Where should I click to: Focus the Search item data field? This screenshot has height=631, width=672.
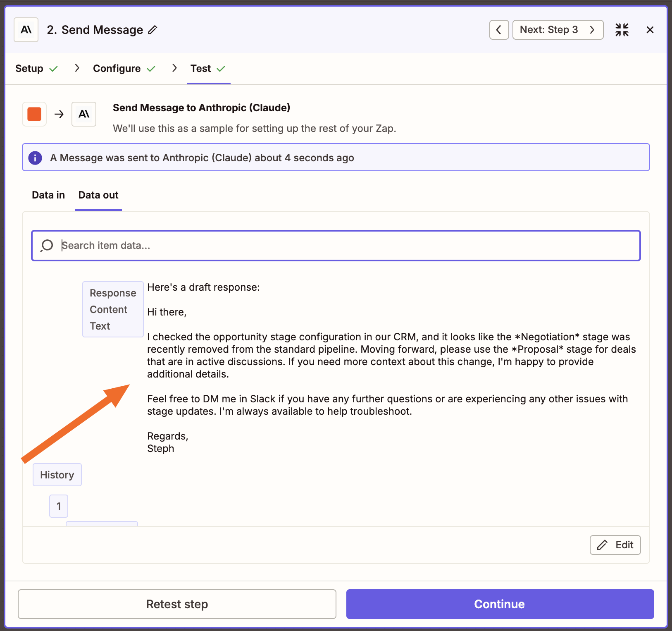pyautogui.click(x=336, y=246)
